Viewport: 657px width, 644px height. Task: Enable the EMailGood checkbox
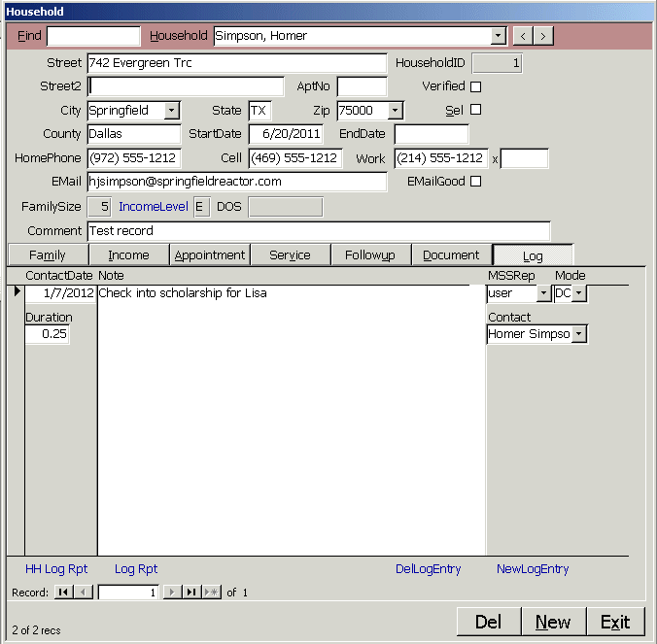coord(476,181)
